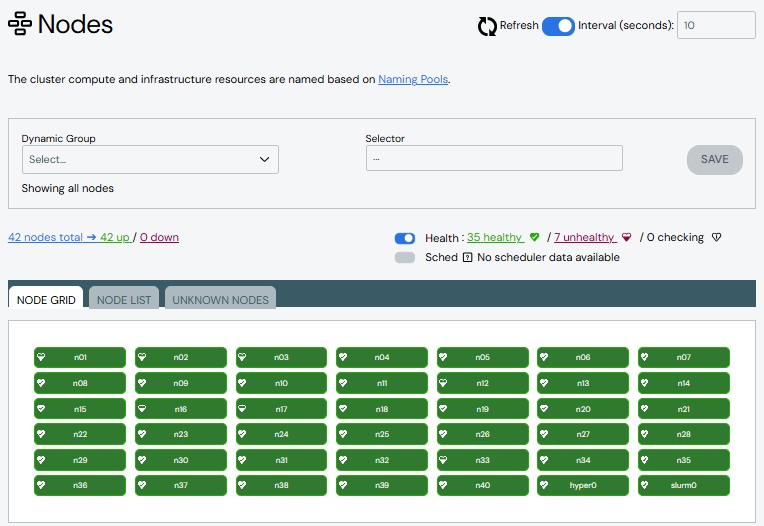Click the Nodes cluster icon in header
This screenshot has width=764, height=526.
click(20, 24)
